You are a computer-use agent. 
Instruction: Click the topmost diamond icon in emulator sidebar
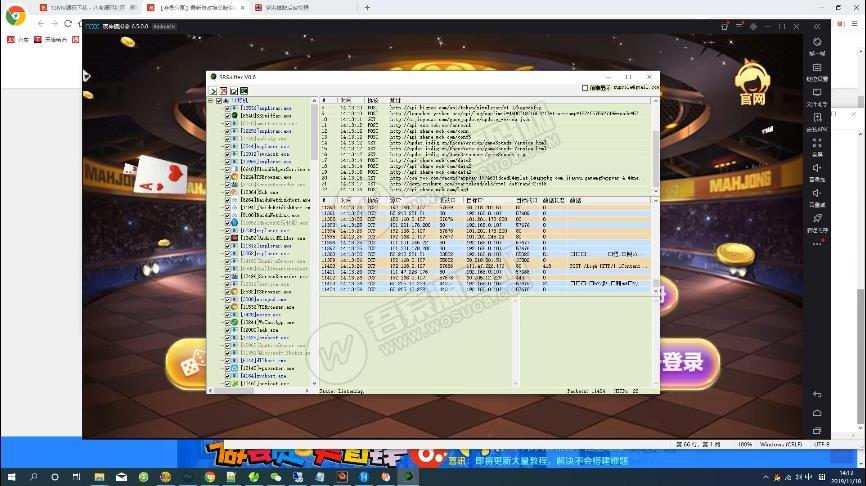tap(817, 43)
